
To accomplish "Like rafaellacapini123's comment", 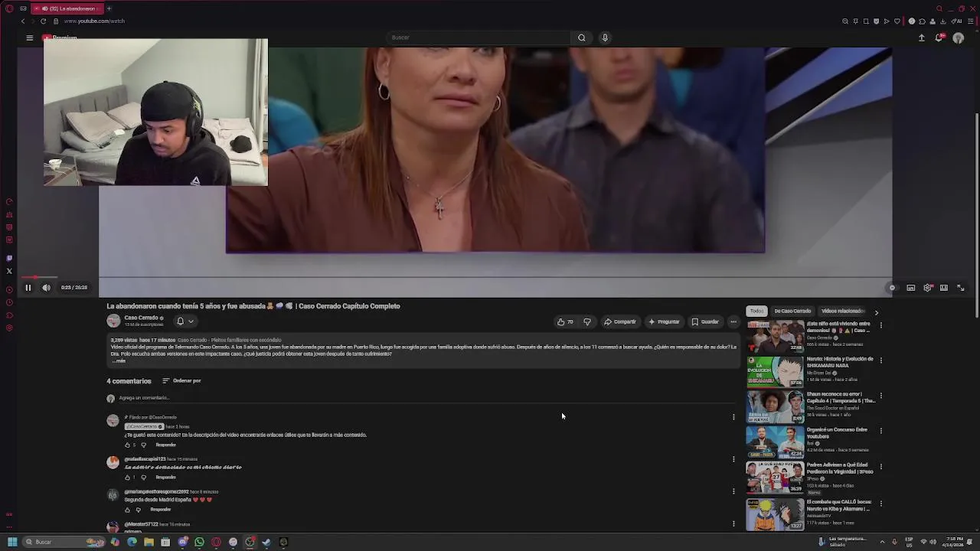I will 127,478.
